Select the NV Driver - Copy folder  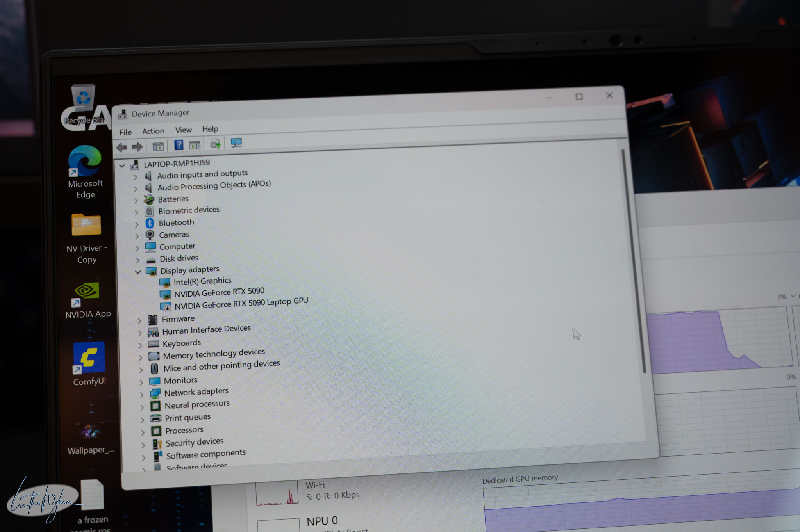[x=86, y=238]
